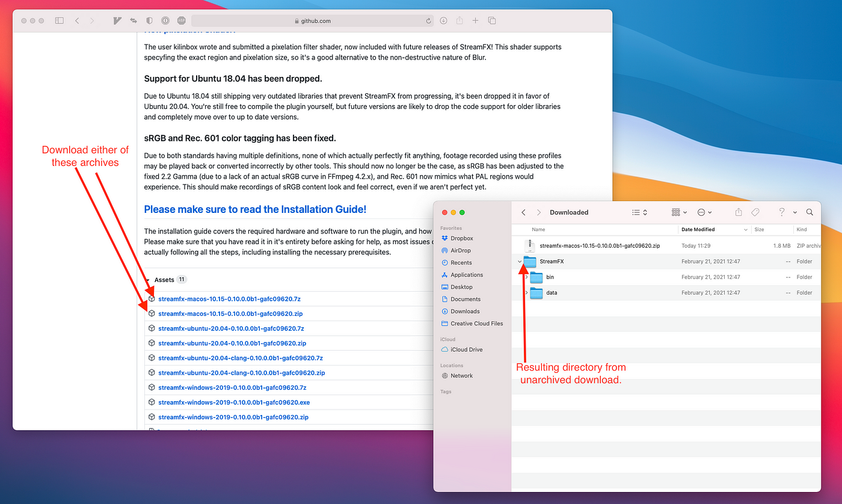Expand the bin folder

(x=526, y=277)
